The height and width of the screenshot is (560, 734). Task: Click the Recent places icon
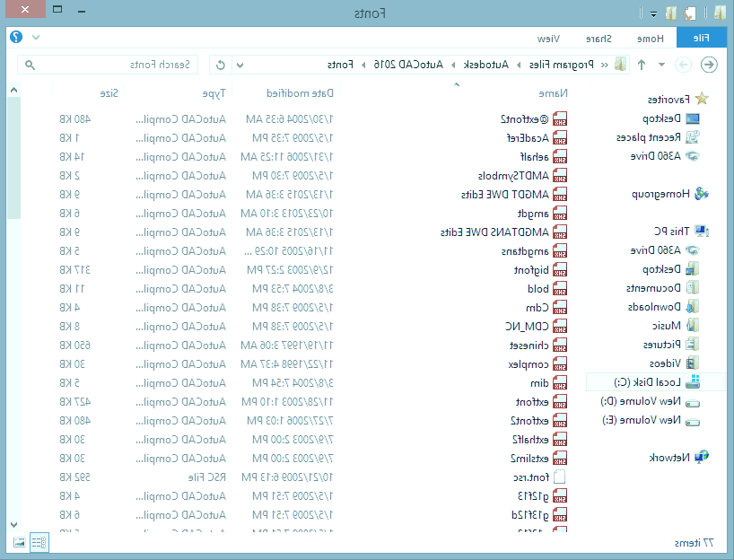tap(693, 137)
